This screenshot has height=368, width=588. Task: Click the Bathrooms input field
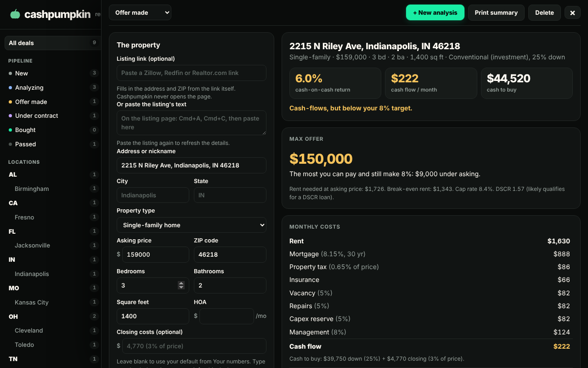pyautogui.click(x=230, y=285)
